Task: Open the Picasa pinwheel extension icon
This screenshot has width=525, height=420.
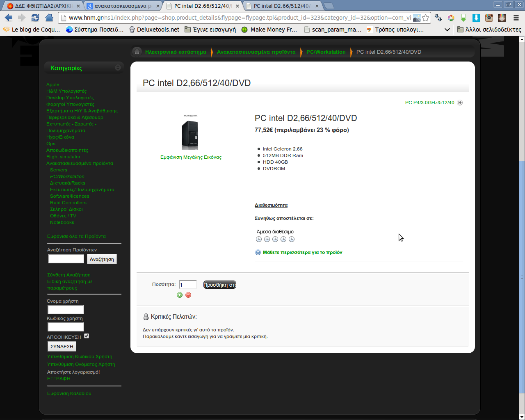Action: tap(451, 18)
